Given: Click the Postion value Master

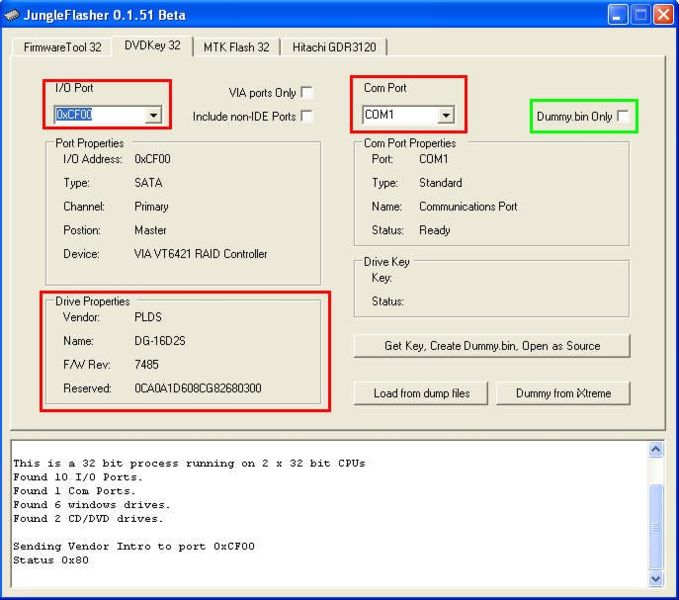Looking at the screenshot, I should [x=150, y=230].
